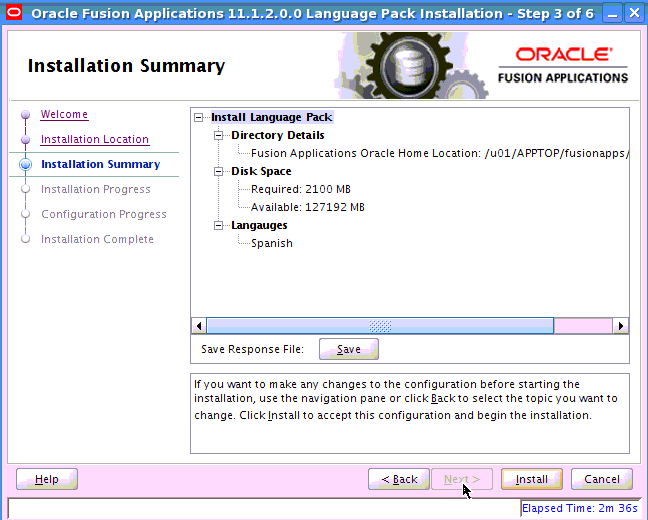This screenshot has height=520, width=648.
Task: Click the Elapsed Time status text
Action: click(580, 508)
